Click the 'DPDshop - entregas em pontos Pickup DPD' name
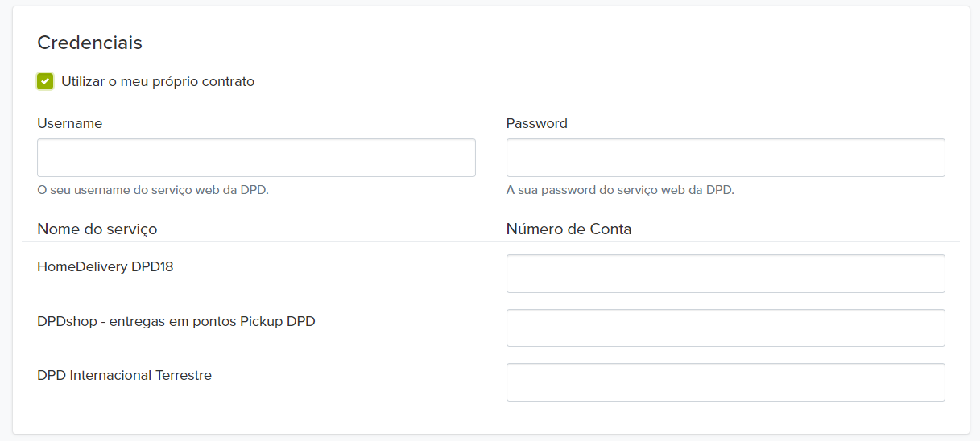This screenshot has width=980, height=441. point(176,321)
